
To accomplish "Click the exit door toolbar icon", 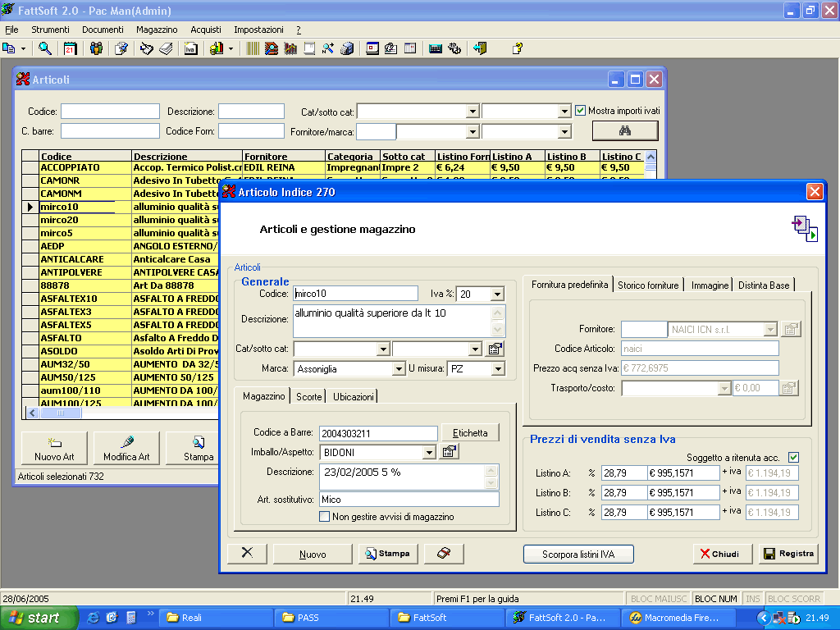I will (480, 48).
